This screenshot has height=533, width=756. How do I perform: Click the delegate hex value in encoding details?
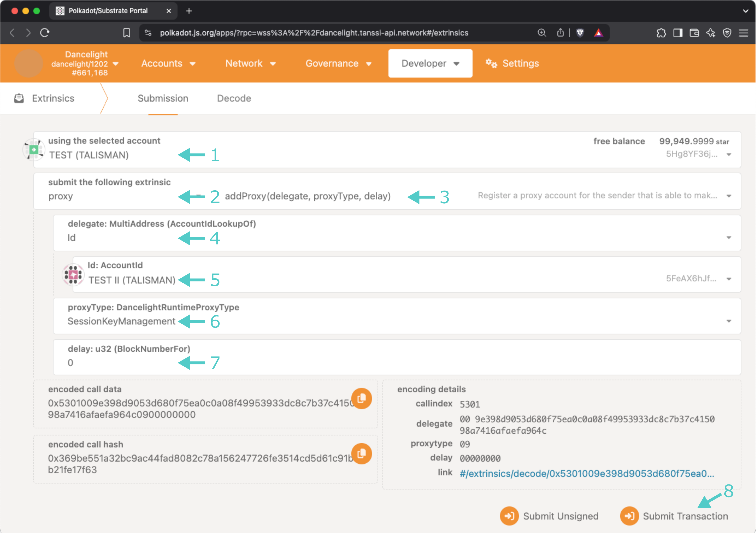coord(587,425)
